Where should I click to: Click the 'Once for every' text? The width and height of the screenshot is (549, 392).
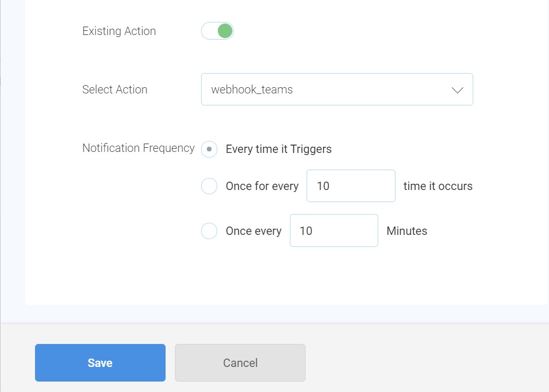point(262,186)
